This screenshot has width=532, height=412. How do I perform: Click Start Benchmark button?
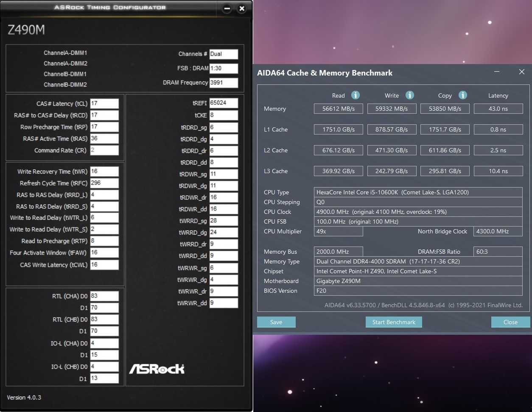point(394,322)
